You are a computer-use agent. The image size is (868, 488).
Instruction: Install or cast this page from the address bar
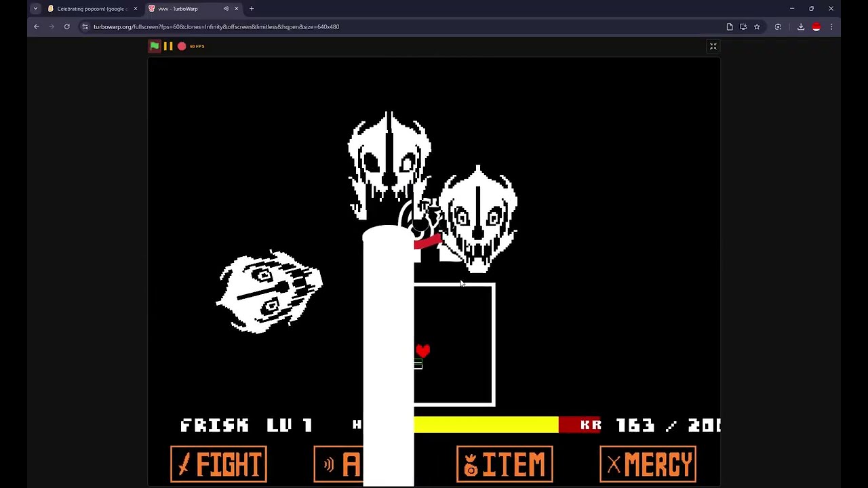[743, 26]
